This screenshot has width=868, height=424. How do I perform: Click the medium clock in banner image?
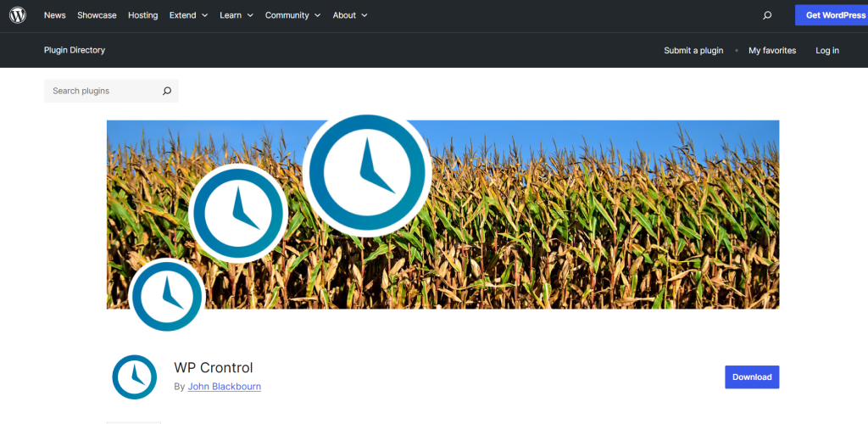(x=238, y=213)
